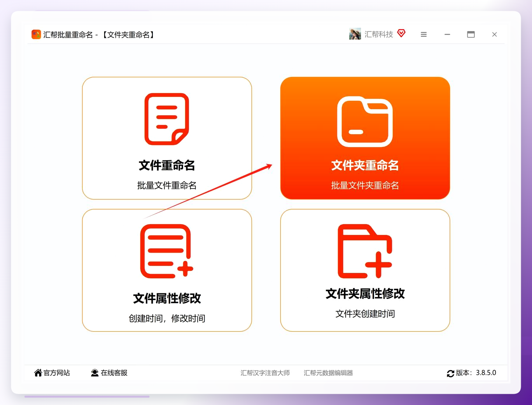This screenshot has width=532, height=405.
Task: Click the document-plus icon above 文件属性修改
Action: tap(167, 251)
